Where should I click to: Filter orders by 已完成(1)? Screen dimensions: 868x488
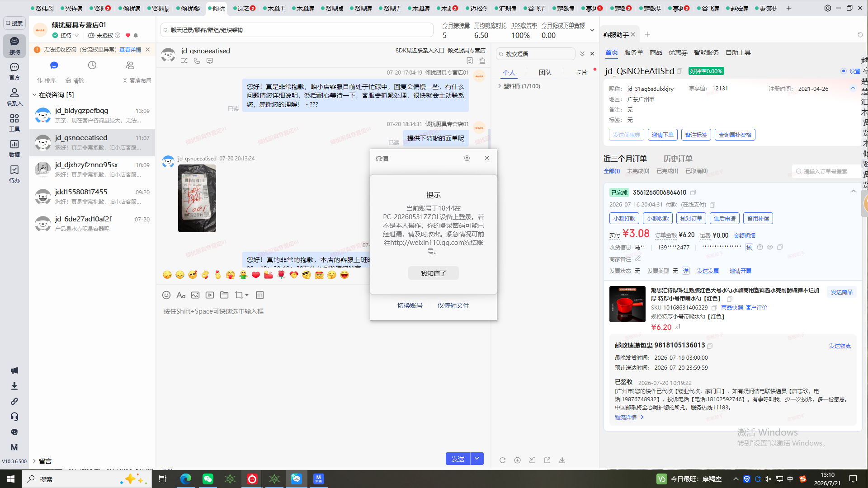click(x=667, y=171)
